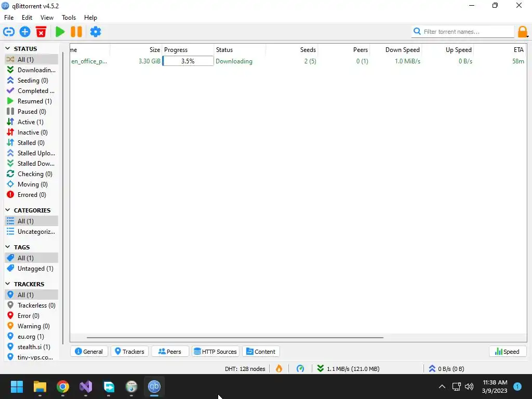Collapse the STATUS section chevron
Image resolution: width=532 pixels, height=399 pixels.
click(8, 49)
